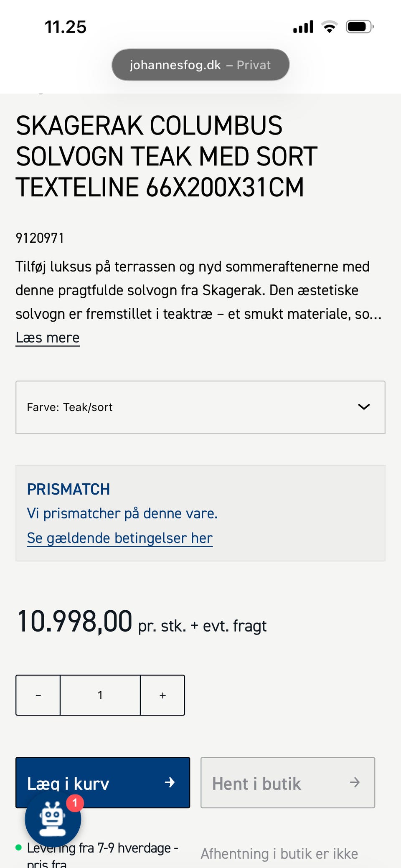
Task: Tap the Wi-Fi status icon
Action: [x=330, y=27]
